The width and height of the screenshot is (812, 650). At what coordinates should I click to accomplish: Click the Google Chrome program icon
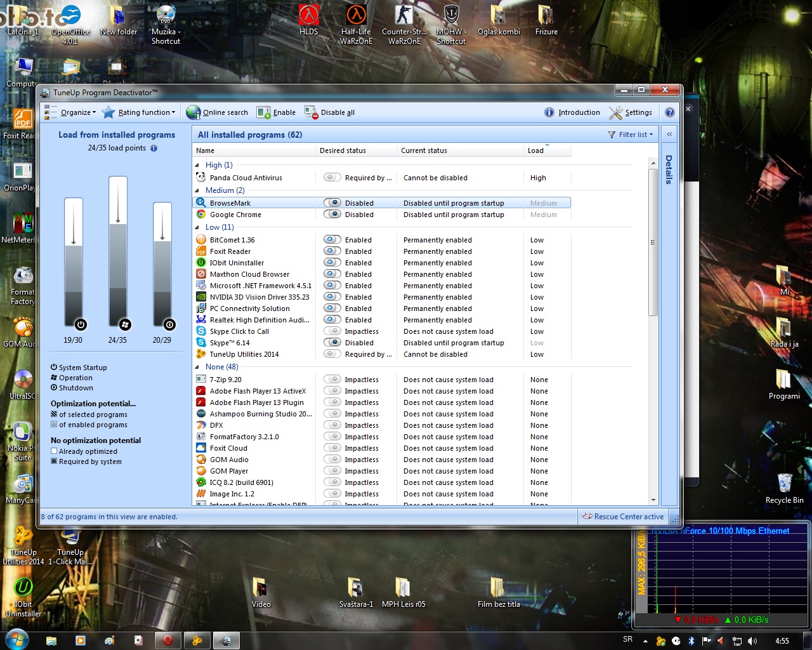(x=201, y=215)
